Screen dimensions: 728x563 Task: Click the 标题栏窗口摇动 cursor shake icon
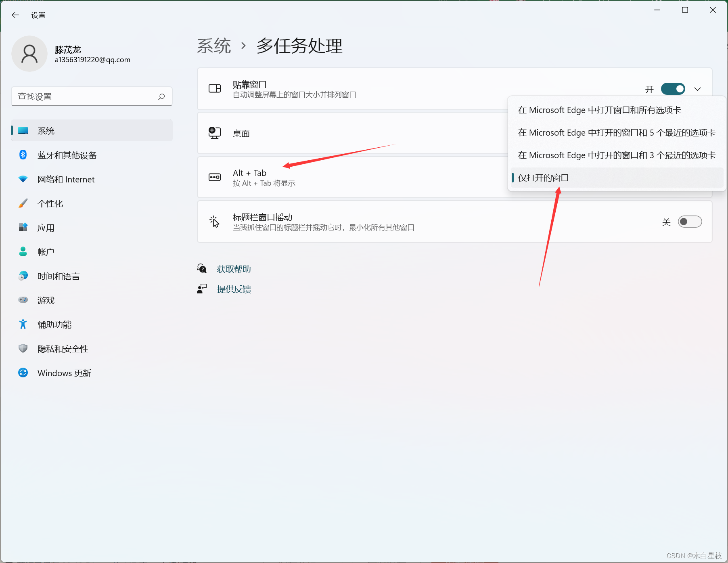214,222
